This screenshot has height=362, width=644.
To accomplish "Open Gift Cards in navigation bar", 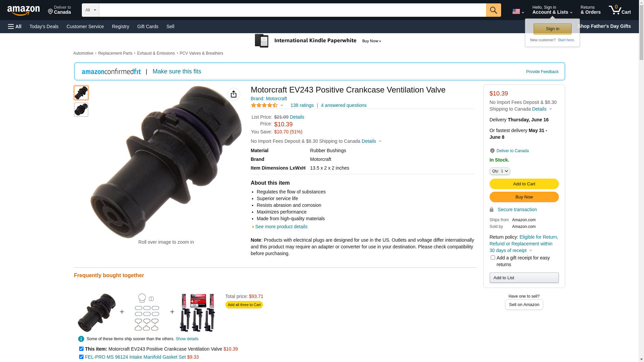I will [148, 26].
